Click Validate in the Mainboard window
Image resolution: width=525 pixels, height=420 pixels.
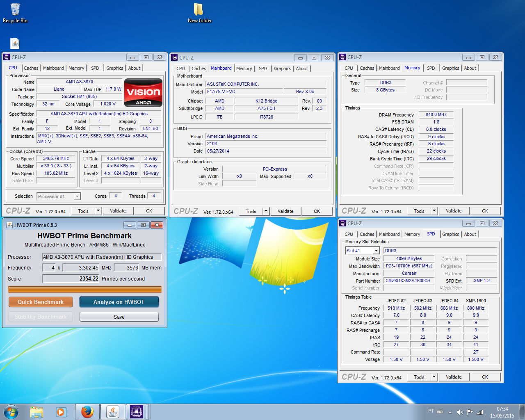point(285,211)
